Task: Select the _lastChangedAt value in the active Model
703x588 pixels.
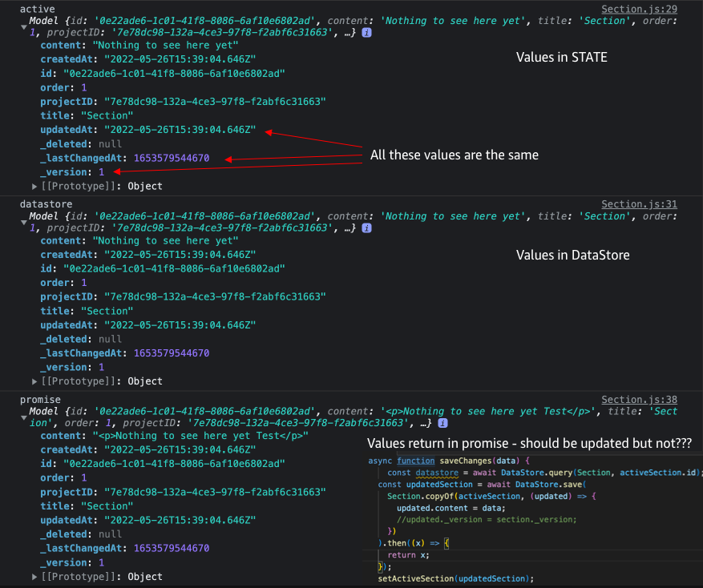Action: [x=170, y=158]
